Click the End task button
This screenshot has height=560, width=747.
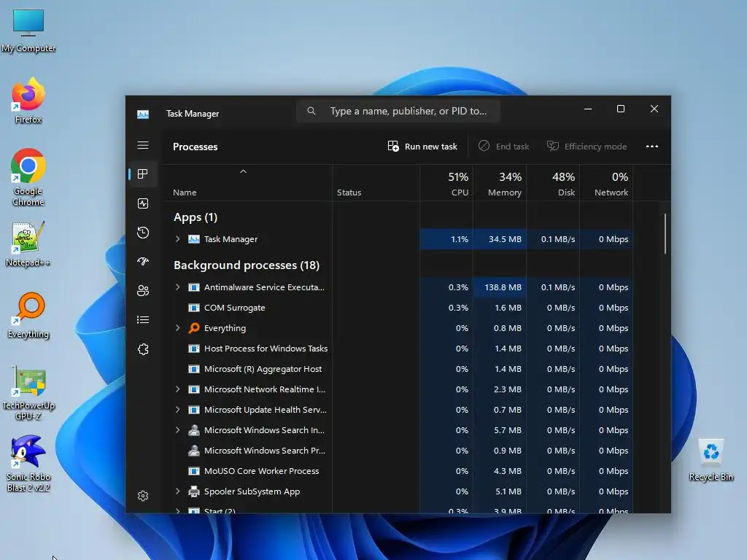click(x=504, y=146)
